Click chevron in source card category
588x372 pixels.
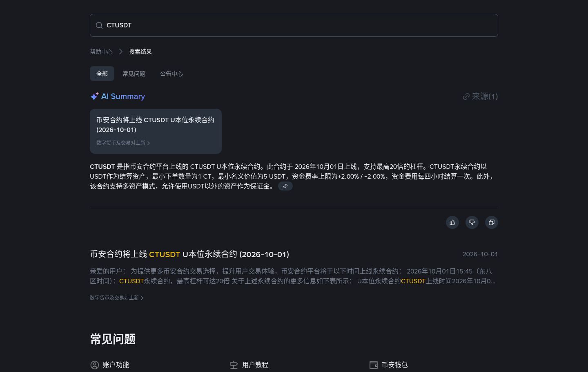149,143
